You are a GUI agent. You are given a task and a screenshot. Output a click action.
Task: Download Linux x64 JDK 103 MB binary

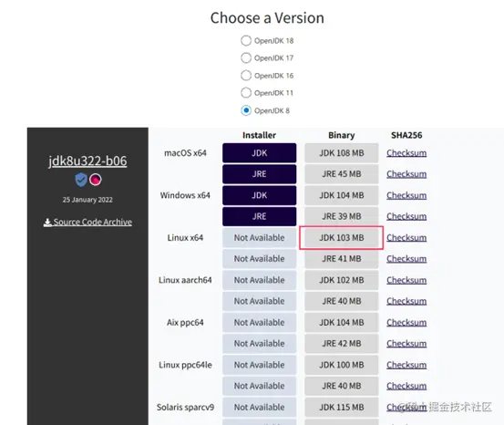pos(342,237)
